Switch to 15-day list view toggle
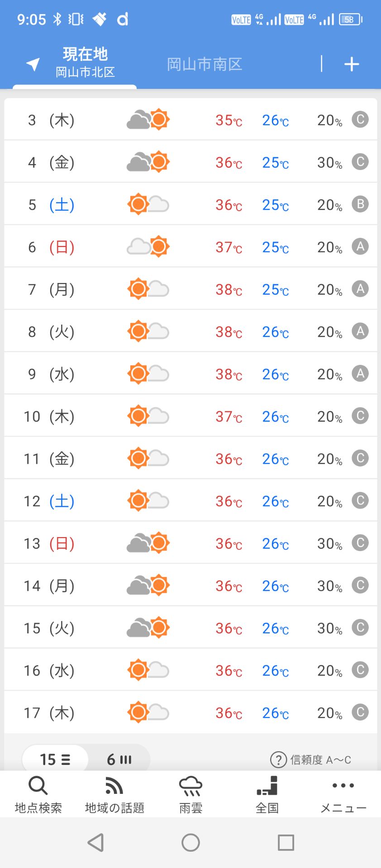381x868 pixels. click(x=55, y=759)
